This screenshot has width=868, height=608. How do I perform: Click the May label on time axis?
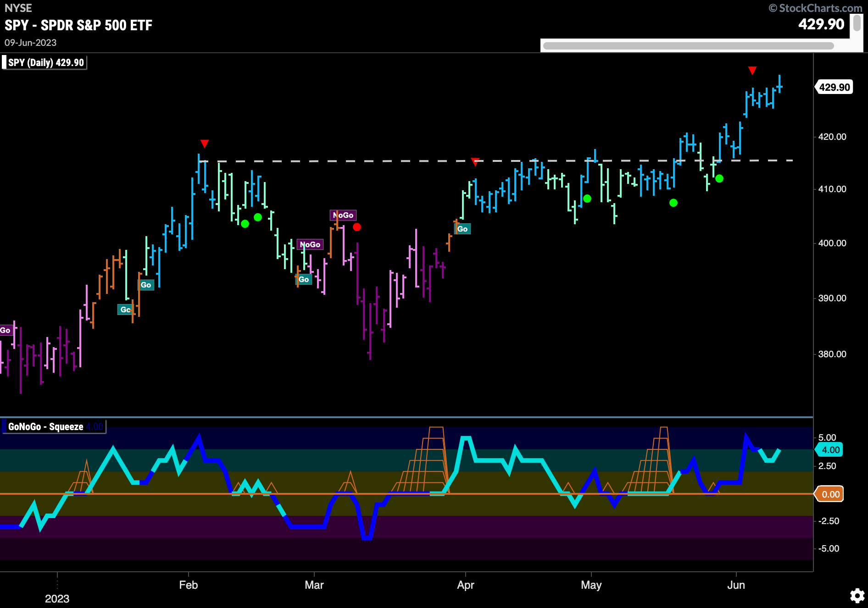coord(591,585)
